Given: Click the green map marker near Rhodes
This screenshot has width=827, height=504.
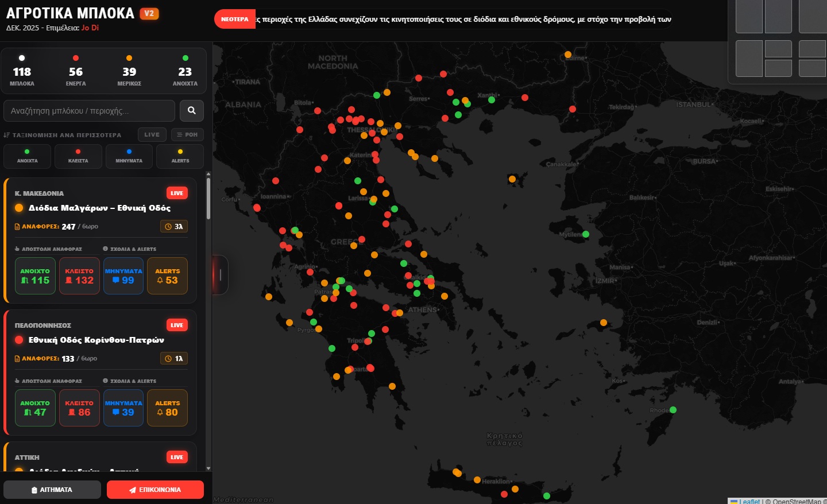Looking at the screenshot, I should [673, 410].
